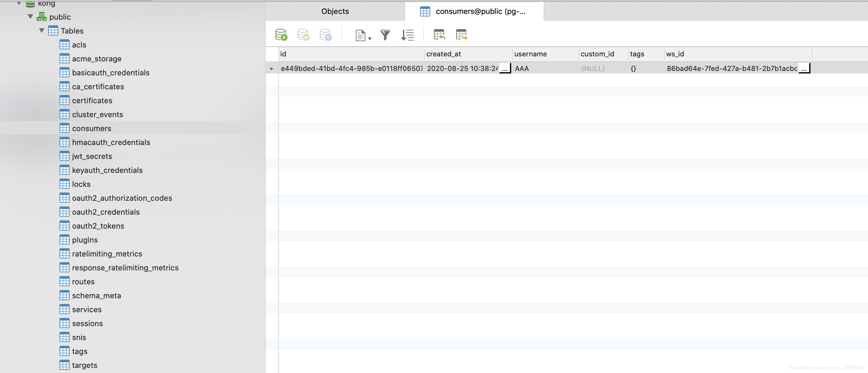Select the snis table
Image resolution: width=868 pixels, height=373 pixels.
[x=79, y=337]
